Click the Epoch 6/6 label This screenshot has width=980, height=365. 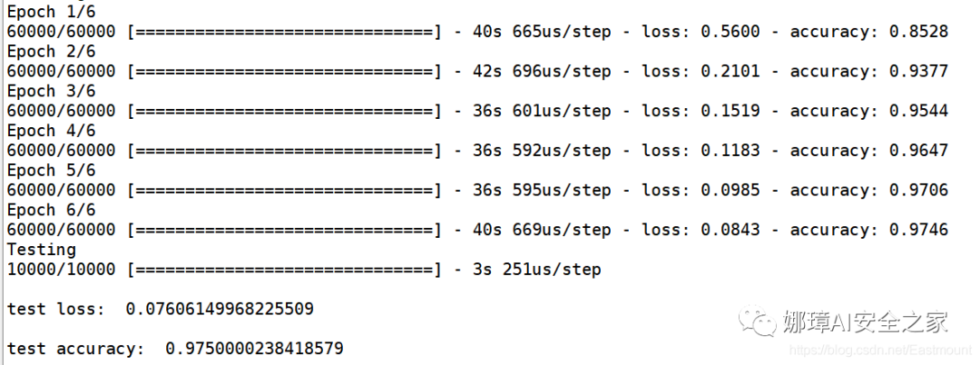pyautogui.click(x=51, y=210)
